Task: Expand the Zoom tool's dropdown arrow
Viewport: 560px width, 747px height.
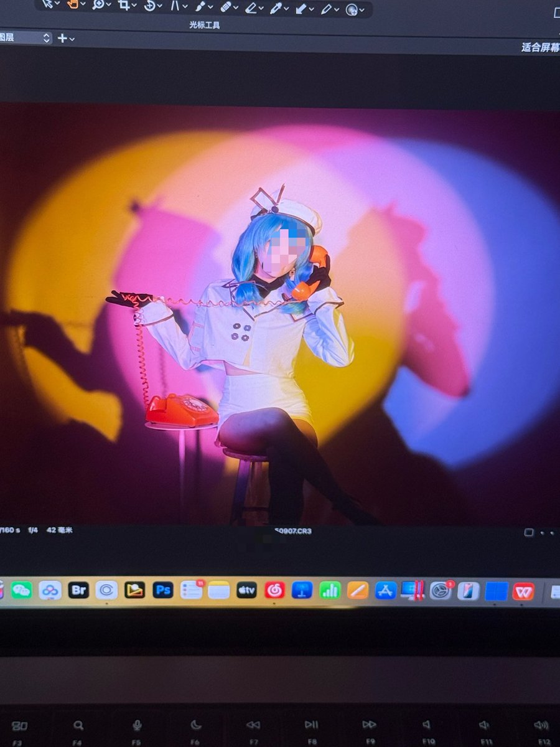Action: click(x=109, y=6)
